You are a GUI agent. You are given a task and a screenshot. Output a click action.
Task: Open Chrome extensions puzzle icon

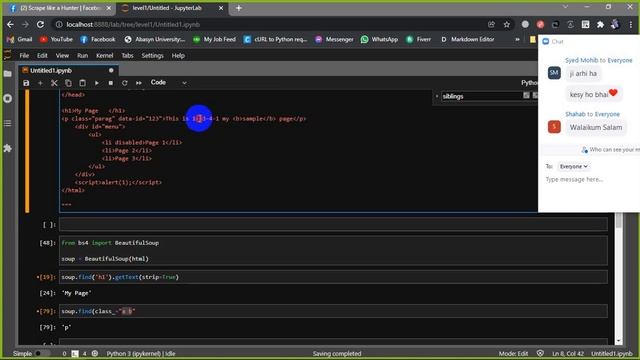coord(600,24)
